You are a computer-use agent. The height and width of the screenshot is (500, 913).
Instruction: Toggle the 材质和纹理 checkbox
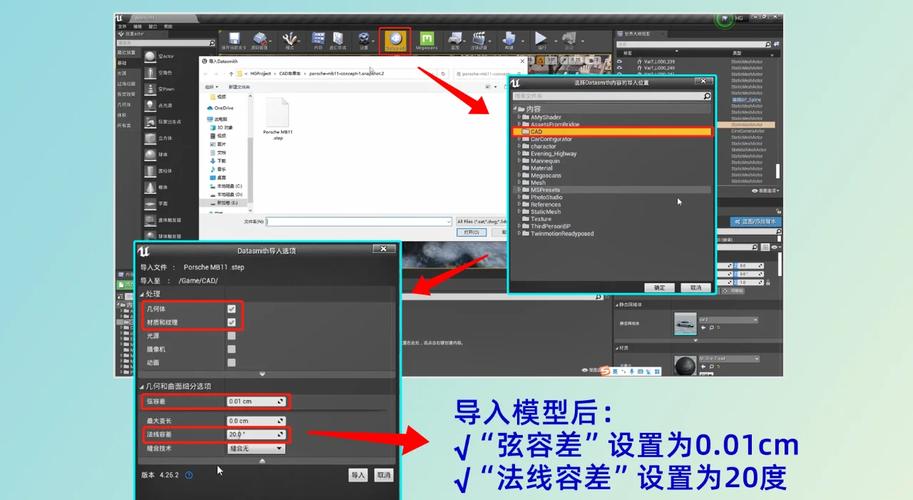[x=231, y=323]
